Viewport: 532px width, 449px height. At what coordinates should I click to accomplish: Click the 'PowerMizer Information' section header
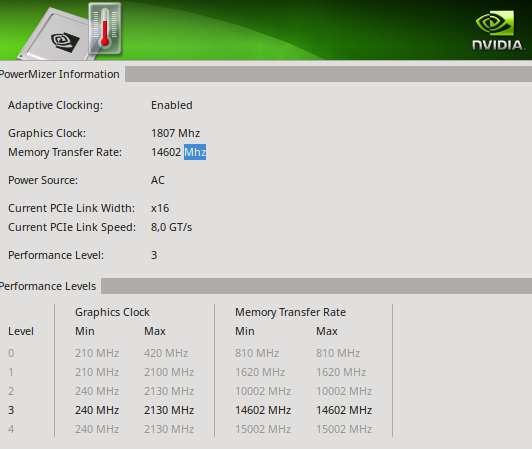pyautogui.click(x=59, y=74)
